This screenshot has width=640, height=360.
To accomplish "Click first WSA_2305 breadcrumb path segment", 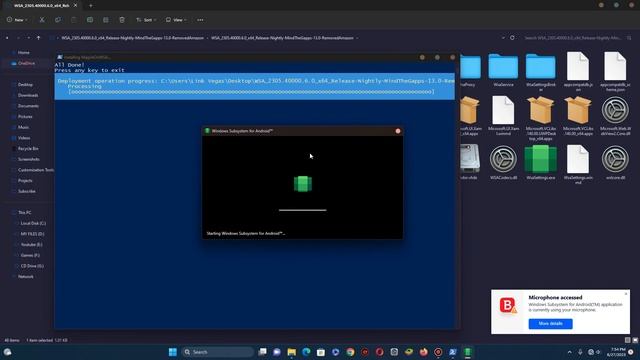I will pyautogui.click(x=132, y=38).
